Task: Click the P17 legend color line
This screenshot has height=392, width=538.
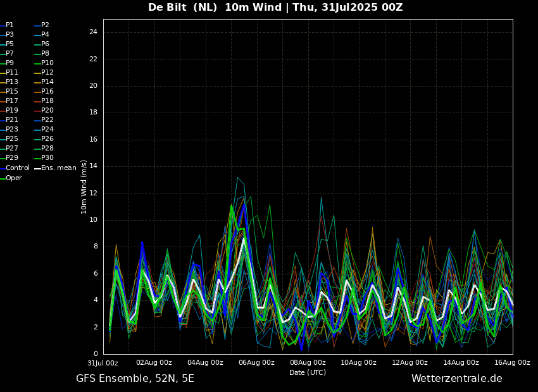Action: click(x=2, y=101)
